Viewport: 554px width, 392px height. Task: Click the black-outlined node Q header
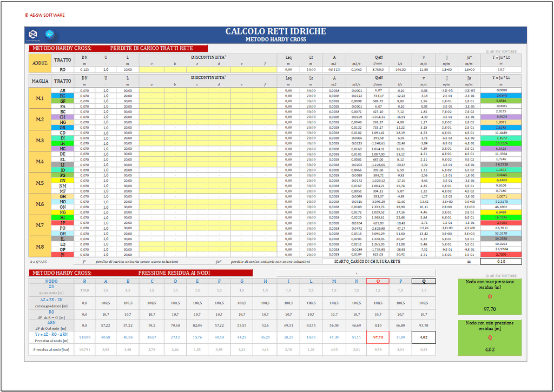pyautogui.click(x=423, y=281)
